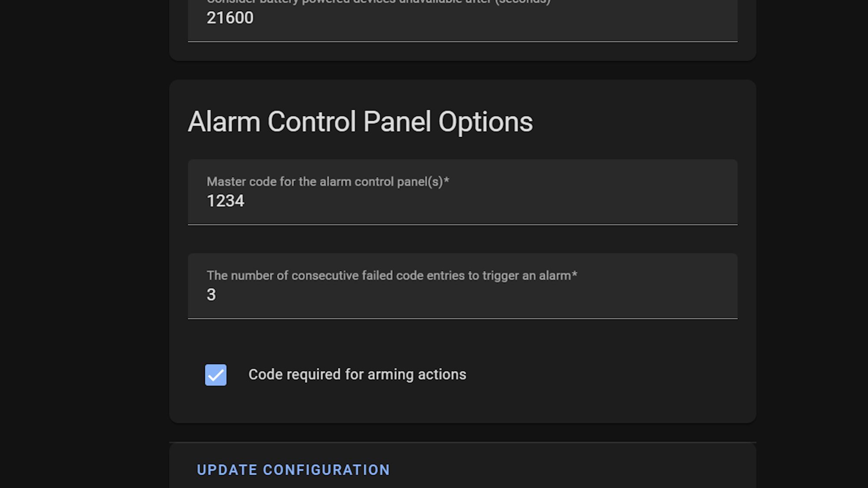This screenshot has height=488, width=868.
Task: Enable 'Code required for arming actions' checkbox
Action: pos(216,374)
